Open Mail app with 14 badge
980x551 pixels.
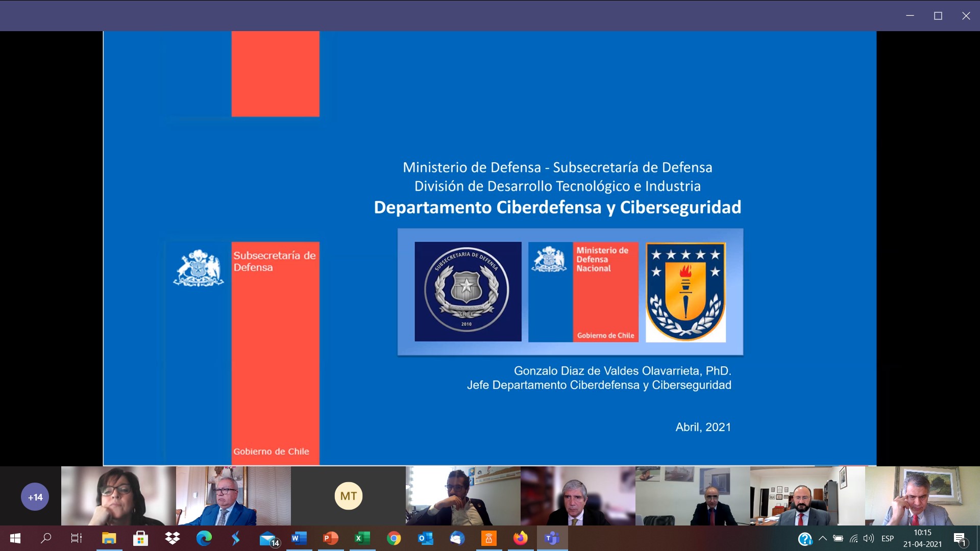(x=268, y=539)
